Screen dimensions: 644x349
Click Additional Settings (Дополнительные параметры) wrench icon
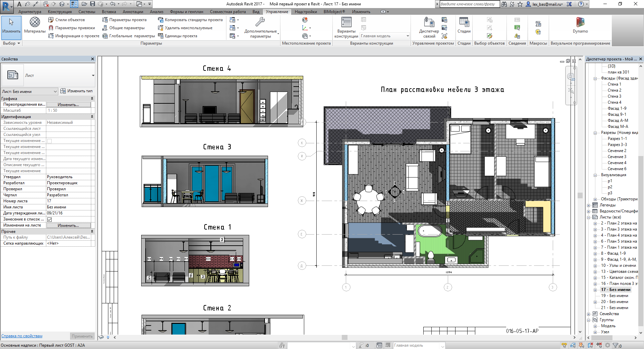click(x=260, y=23)
